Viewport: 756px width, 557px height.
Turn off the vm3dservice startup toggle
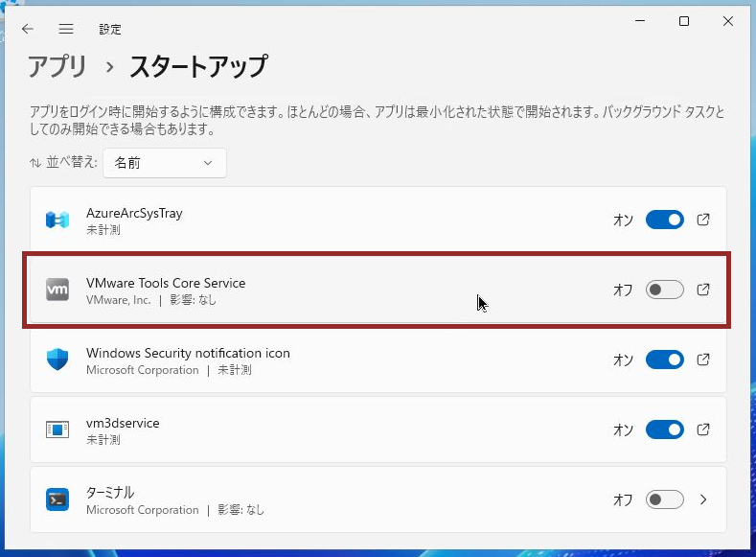[x=664, y=429]
